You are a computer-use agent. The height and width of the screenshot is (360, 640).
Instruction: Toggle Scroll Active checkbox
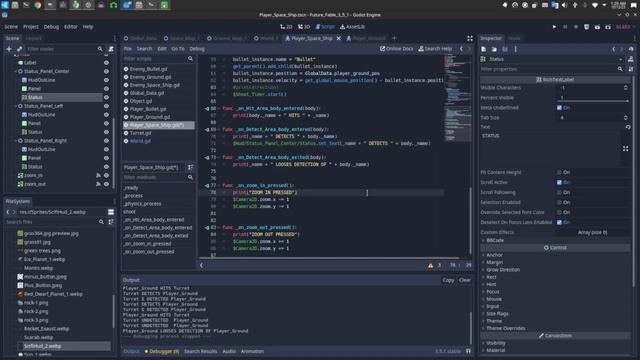tap(559, 182)
